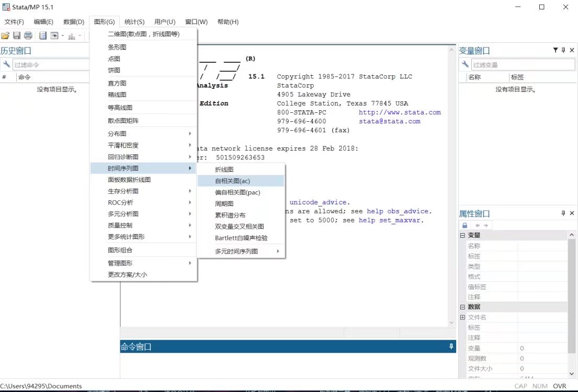
Task: Click the Open file folder toolbar icon
Action: pyautogui.click(x=5, y=36)
